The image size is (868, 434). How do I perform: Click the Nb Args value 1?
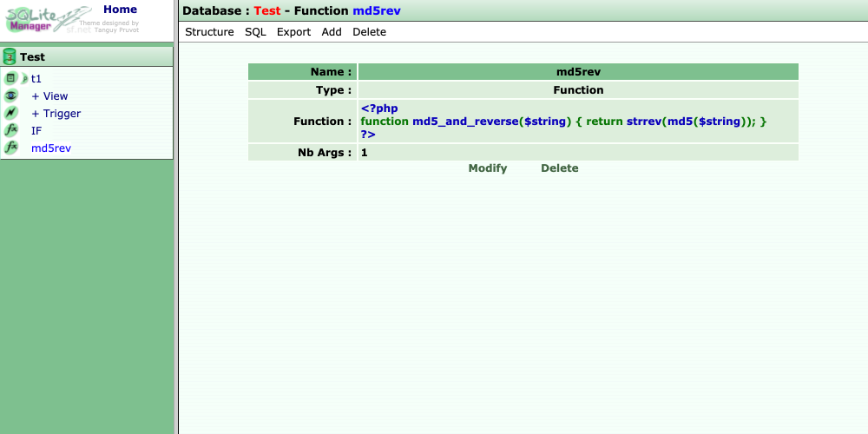click(x=365, y=152)
